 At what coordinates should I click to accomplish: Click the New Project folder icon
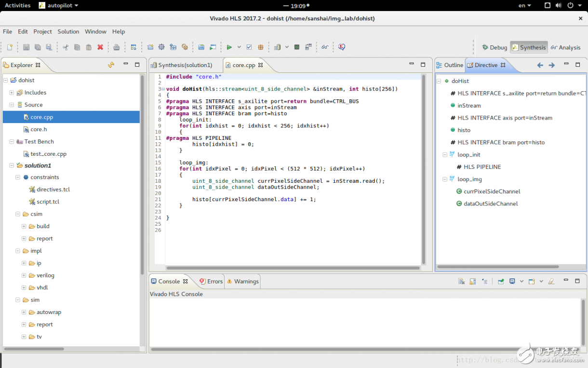coord(150,47)
